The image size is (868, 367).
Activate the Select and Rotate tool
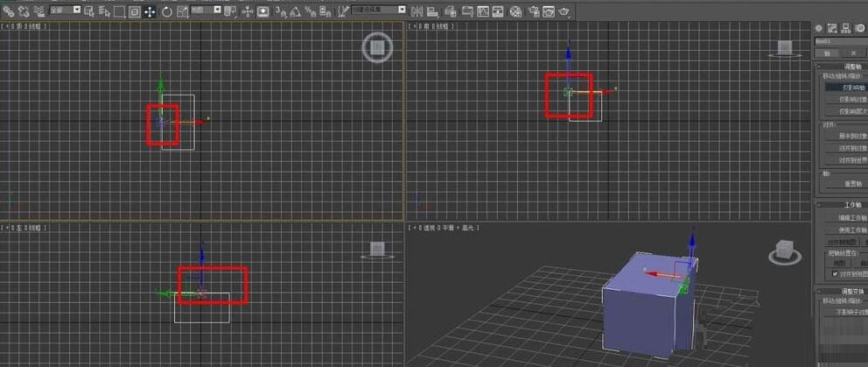click(x=164, y=11)
